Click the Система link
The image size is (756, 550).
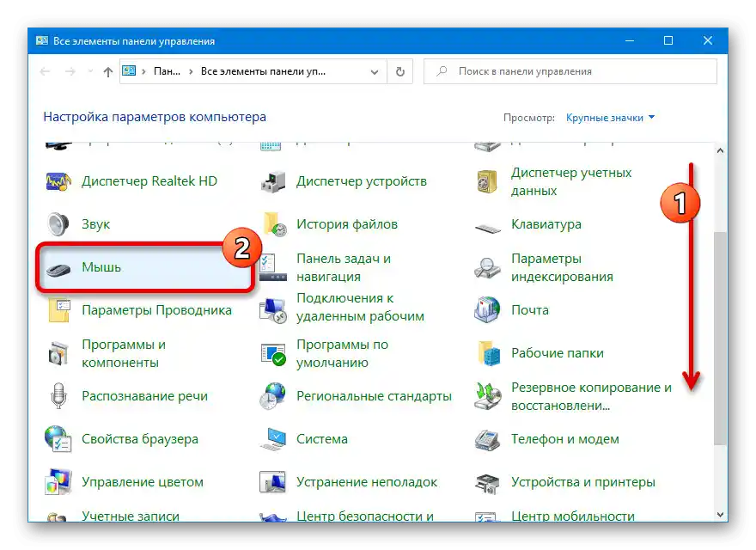point(322,439)
